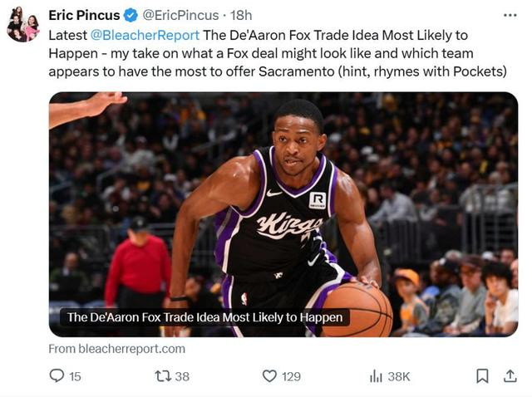Open the @BleacherReport mention
This screenshot has height=397, width=532.
[145, 35]
